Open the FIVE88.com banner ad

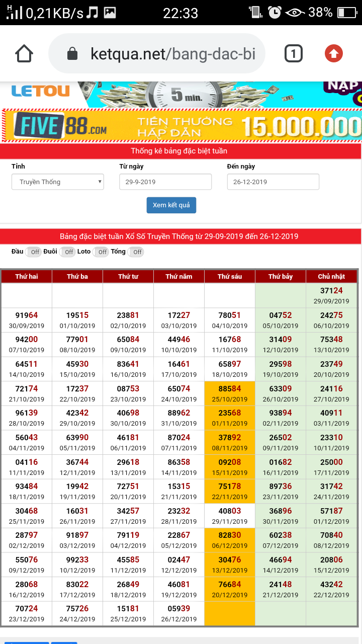181,125
